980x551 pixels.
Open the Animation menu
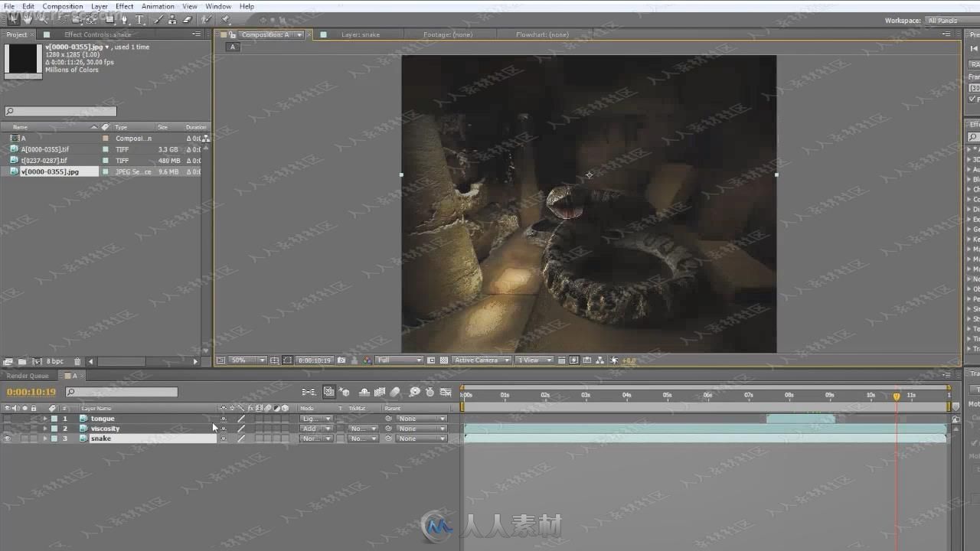(158, 6)
